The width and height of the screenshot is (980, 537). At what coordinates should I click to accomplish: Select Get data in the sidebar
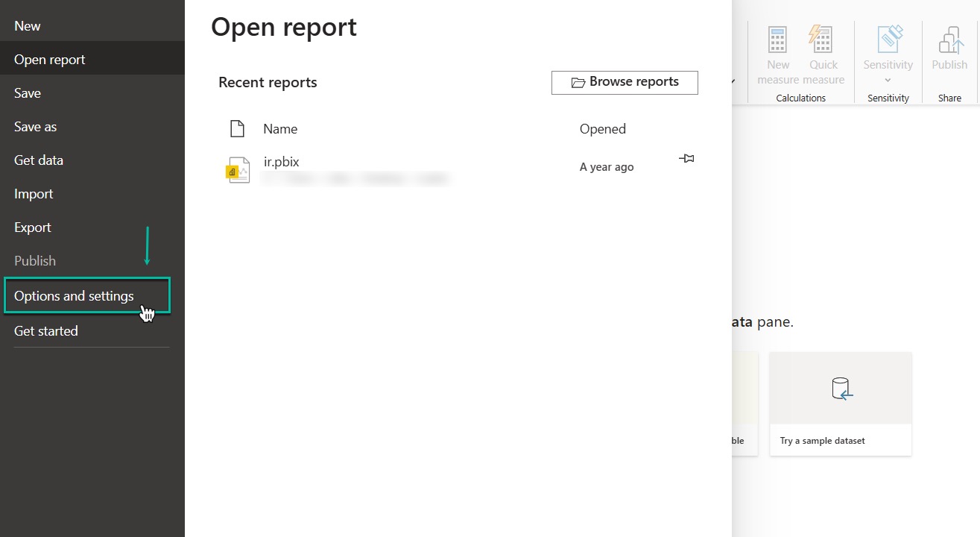click(x=39, y=160)
